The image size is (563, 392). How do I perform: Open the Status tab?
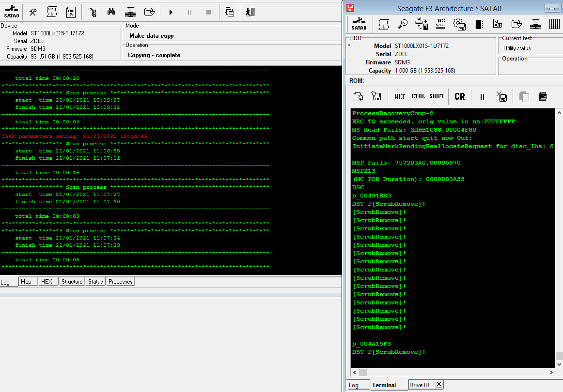click(95, 282)
